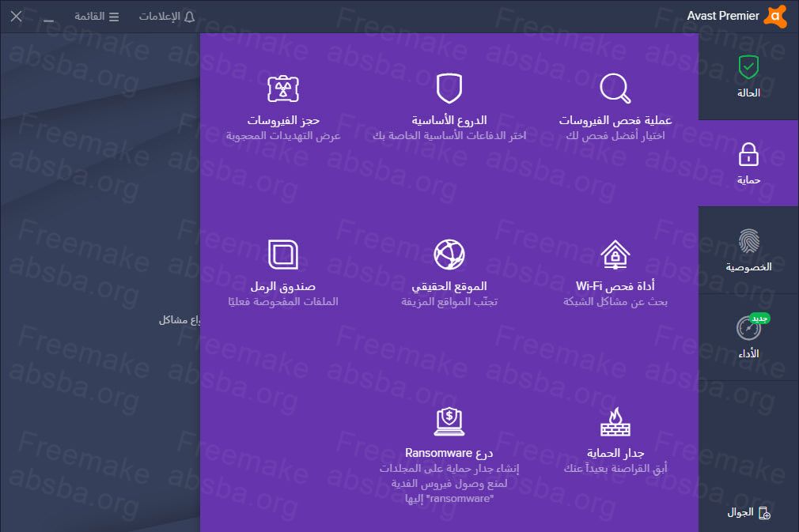
Task: Click the privacy fingerprint icon
Action: [x=748, y=241]
